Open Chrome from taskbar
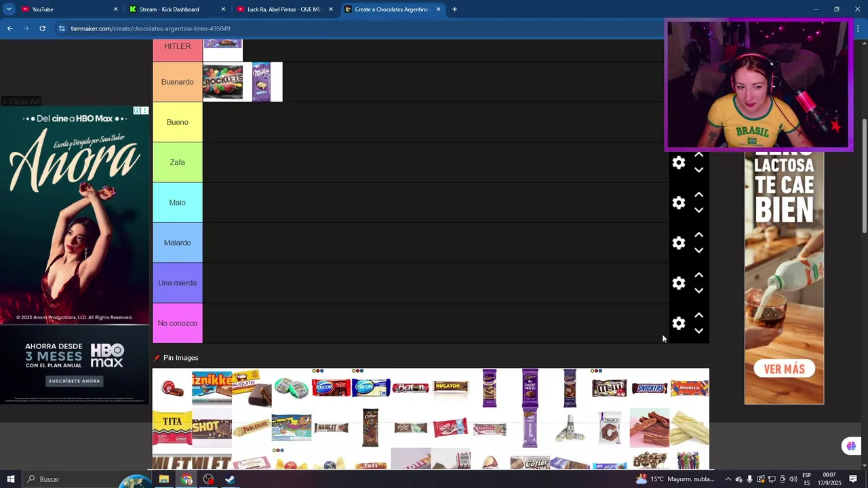The width and height of the screenshot is (868, 488). pyautogui.click(x=186, y=479)
